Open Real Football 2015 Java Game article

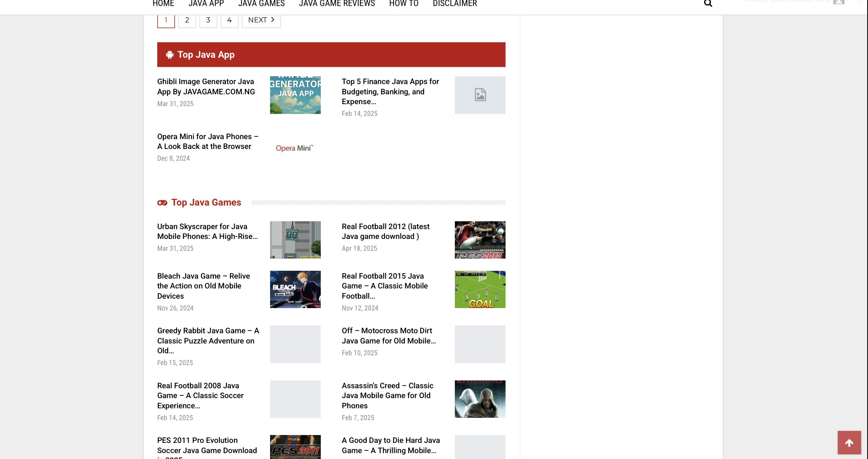tap(385, 286)
